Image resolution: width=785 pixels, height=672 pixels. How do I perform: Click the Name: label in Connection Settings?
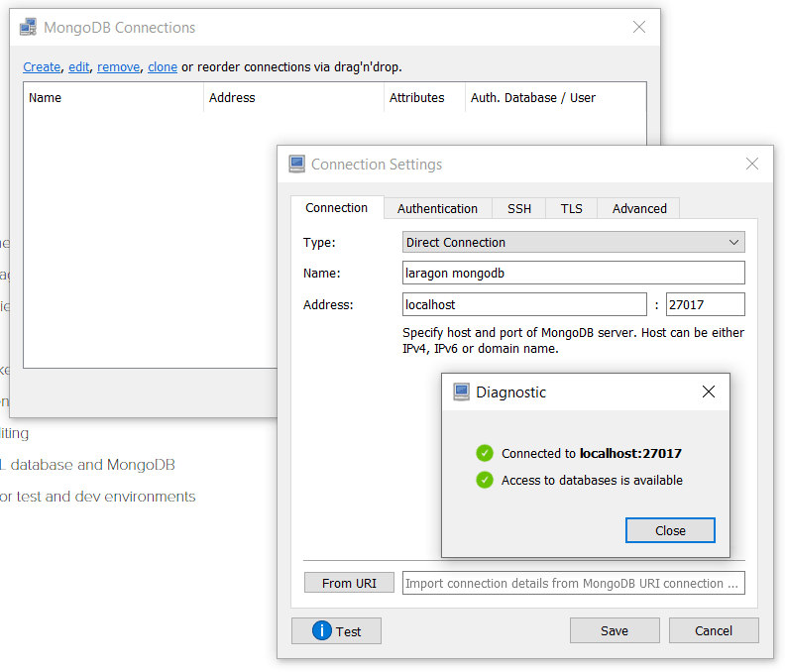pyautogui.click(x=321, y=274)
